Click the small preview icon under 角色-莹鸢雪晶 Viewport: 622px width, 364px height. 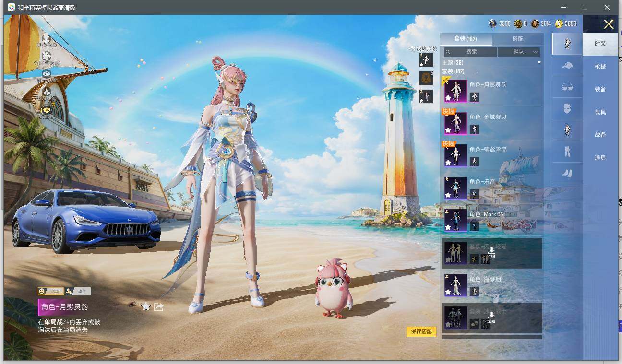click(474, 162)
